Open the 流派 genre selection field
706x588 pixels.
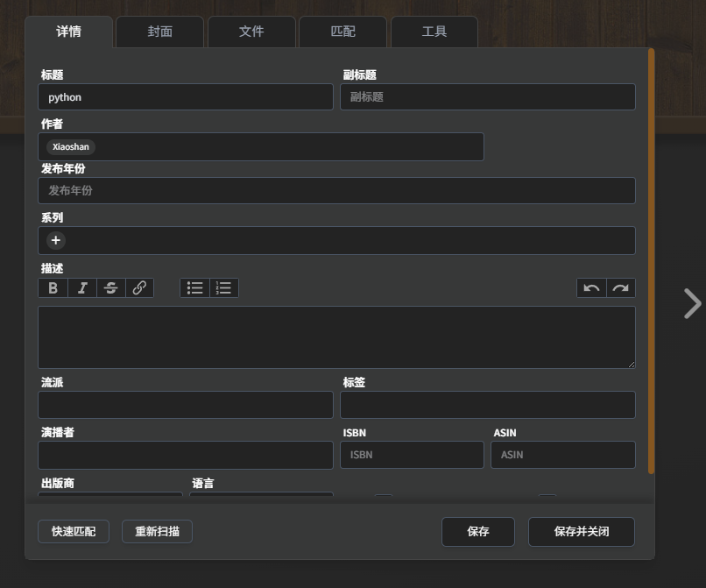pos(186,405)
